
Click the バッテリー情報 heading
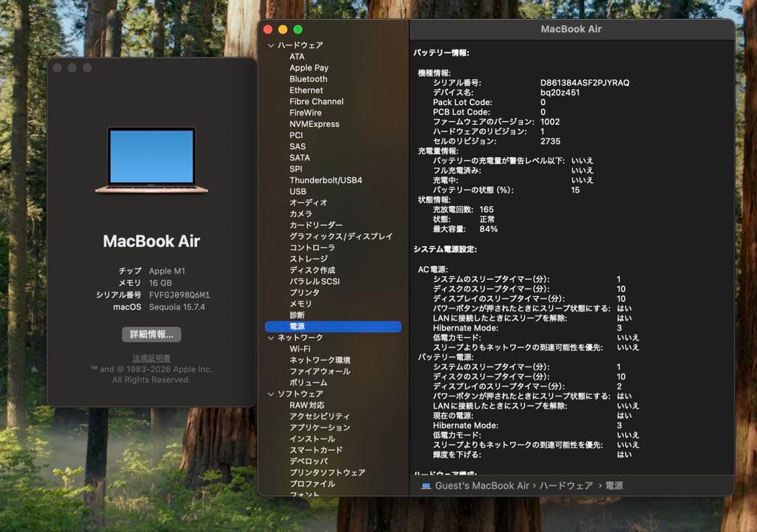pyautogui.click(x=442, y=53)
